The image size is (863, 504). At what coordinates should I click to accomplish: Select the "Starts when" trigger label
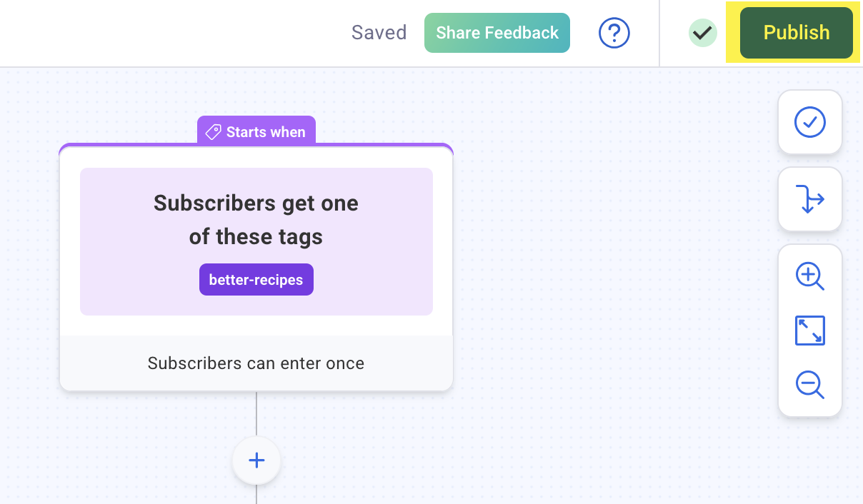[266, 132]
